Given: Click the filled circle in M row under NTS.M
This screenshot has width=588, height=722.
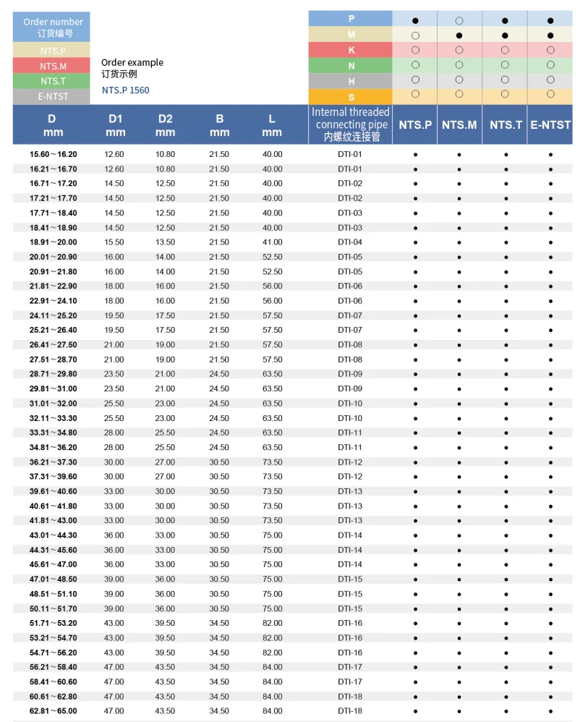Looking at the screenshot, I should [x=459, y=35].
